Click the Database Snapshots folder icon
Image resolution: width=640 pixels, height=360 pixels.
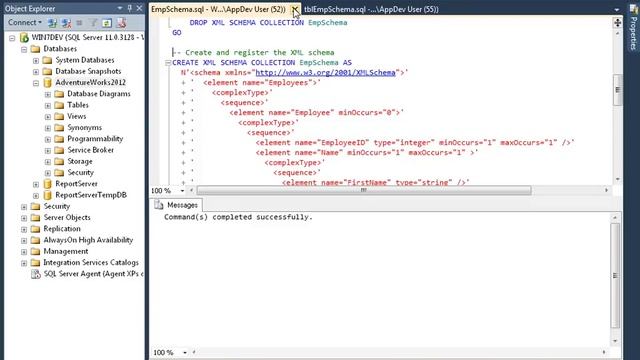[47, 71]
